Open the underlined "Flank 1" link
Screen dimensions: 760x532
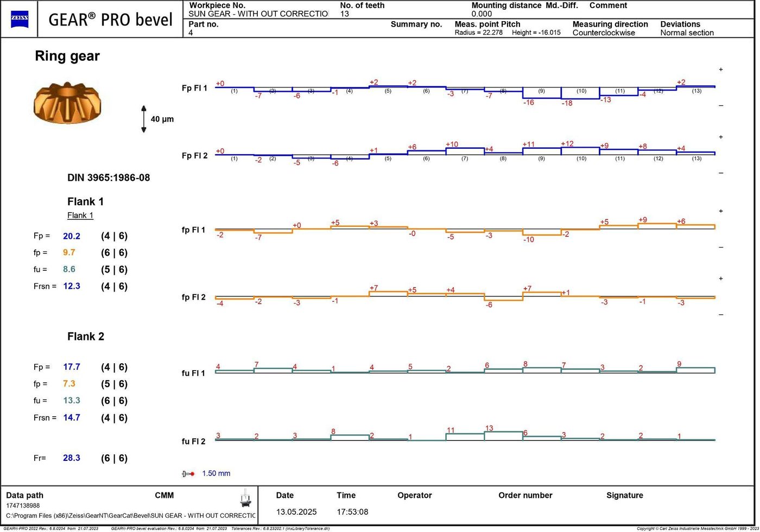80,216
